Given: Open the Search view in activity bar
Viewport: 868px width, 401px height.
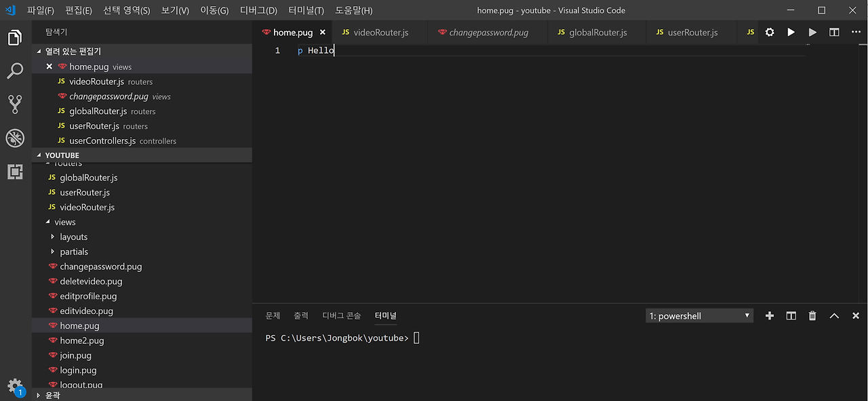Looking at the screenshot, I should click(15, 71).
